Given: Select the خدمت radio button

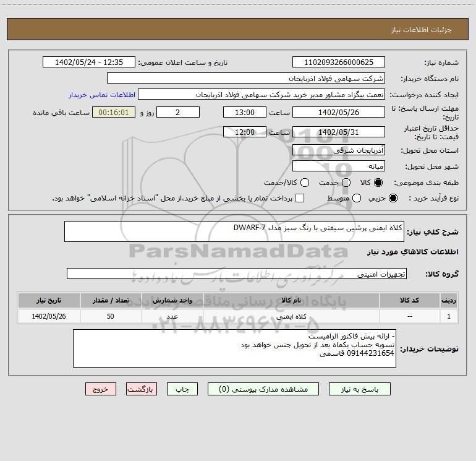Looking at the screenshot, I should pyautogui.click(x=346, y=183).
